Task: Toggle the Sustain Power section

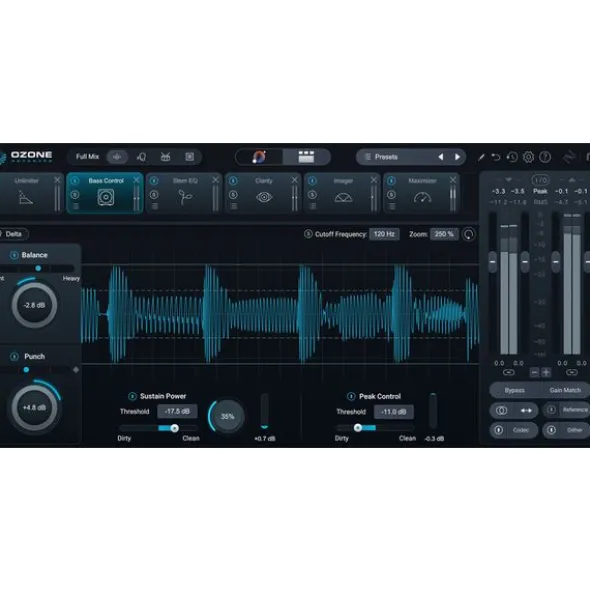Action: click(132, 396)
